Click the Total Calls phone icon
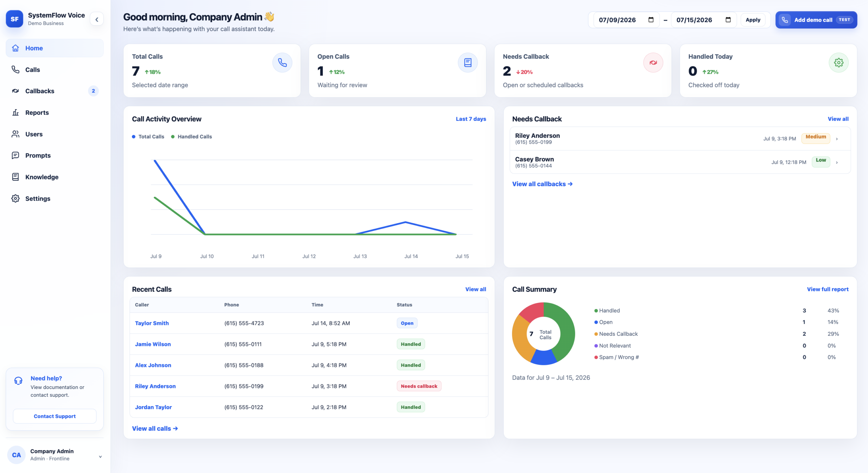868x473 pixels. [282, 62]
